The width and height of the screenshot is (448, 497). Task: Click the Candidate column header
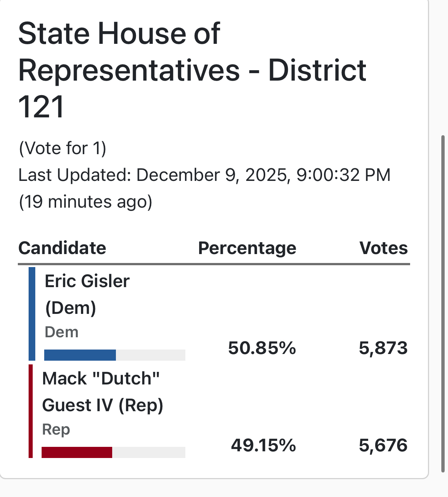(x=62, y=248)
